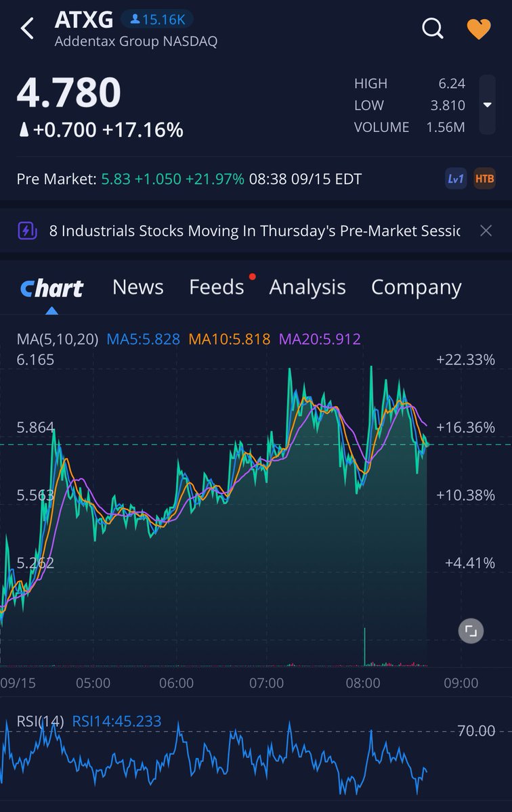This screenshot has height=812, width=512.
Task: Tap the +22.33% axis label
Action: 466,360
